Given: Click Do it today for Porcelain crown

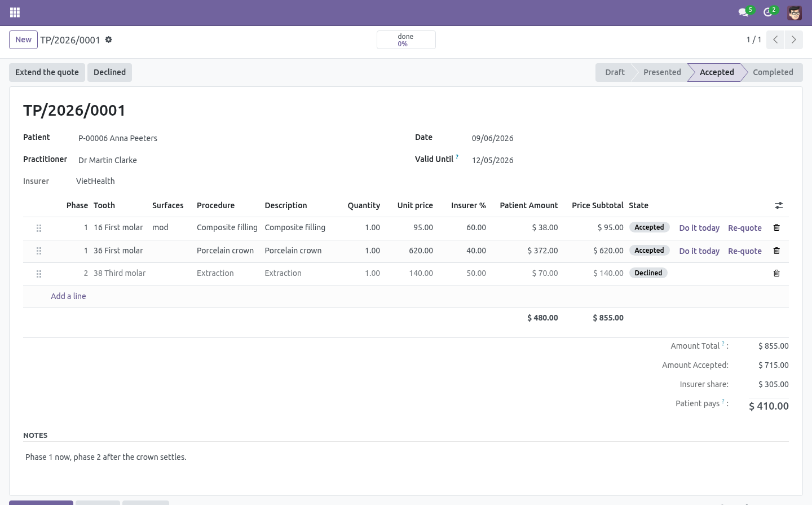Looking at the screenshot, I should [699, 251].
